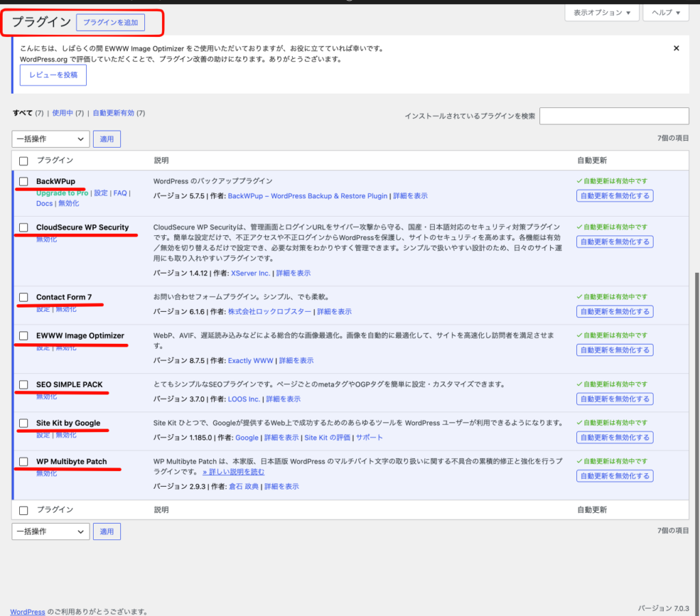
Task: Disable auto-update for Contact Form 7
Action: click(615, 312)
